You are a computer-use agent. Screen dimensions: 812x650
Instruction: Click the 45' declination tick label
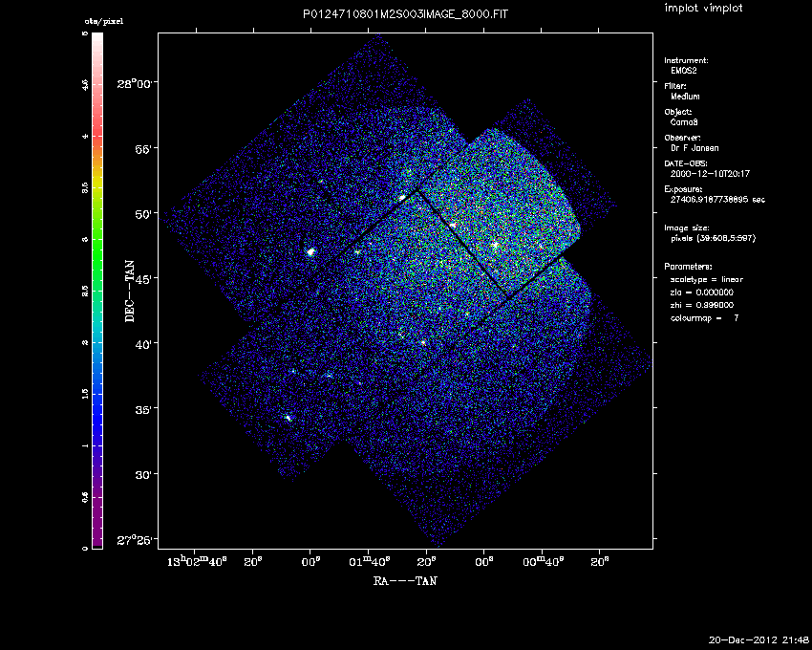pyautogui.click(x=145, y=279)
